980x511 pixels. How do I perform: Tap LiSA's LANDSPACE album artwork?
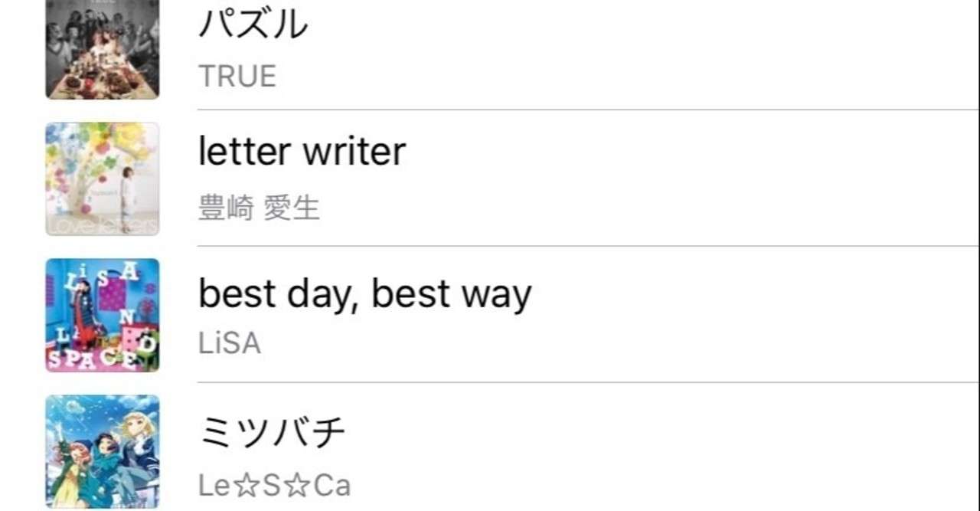(x=103, y=315)
